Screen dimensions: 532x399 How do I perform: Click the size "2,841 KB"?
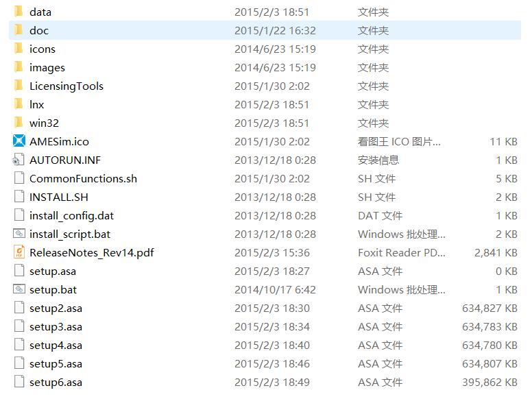click(x=496, y=253)
